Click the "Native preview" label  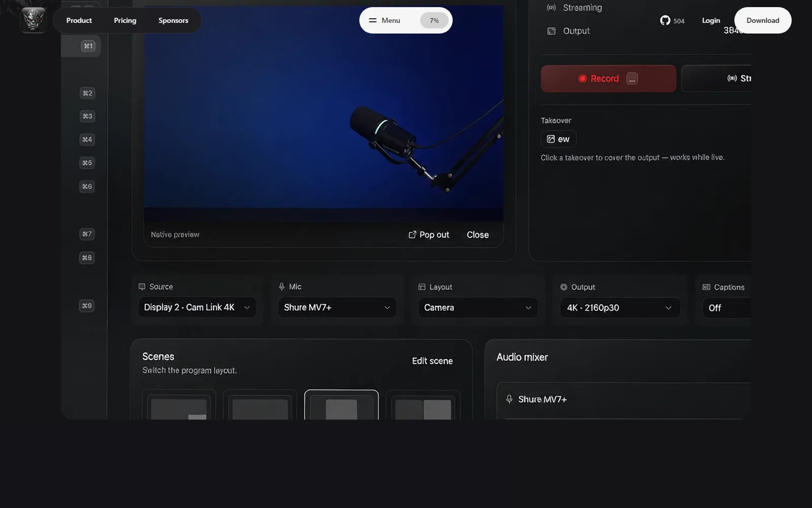[175, 235]
